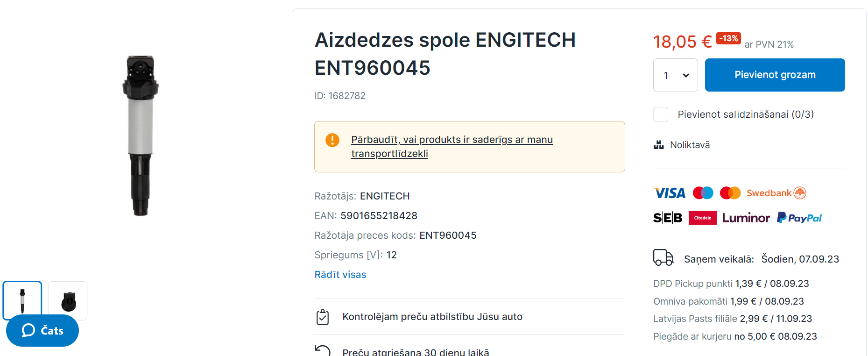The image size is (868, 356).
Task: Open the quantity dropdown
Action: 675,75
